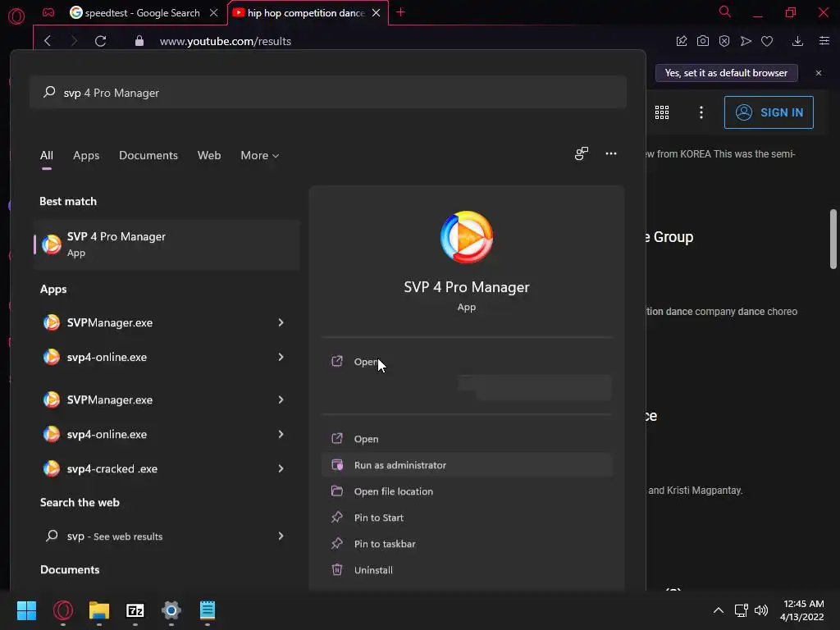The height and width of the screenshot is (630, 840).
Task: Open Windows Start button
Action: coord(26,610)
